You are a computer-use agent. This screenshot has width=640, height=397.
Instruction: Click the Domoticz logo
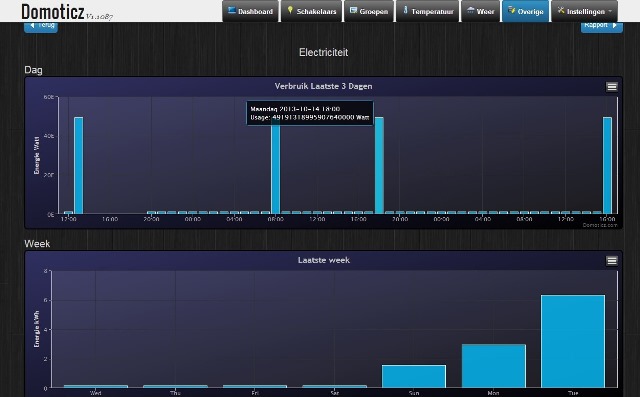coord(53,12)
